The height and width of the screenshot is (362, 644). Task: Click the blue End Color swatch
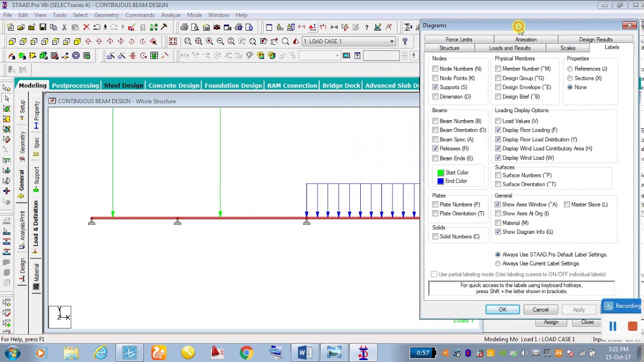441,181
